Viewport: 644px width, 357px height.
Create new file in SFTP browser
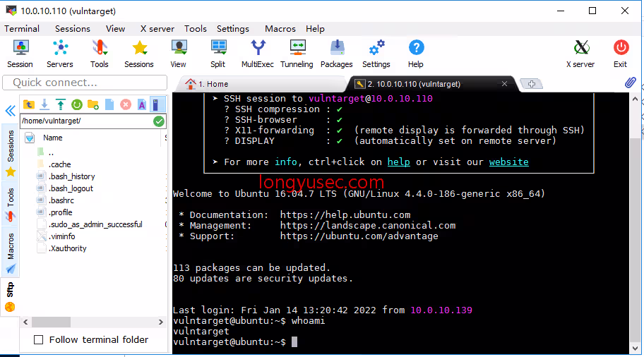109,104
